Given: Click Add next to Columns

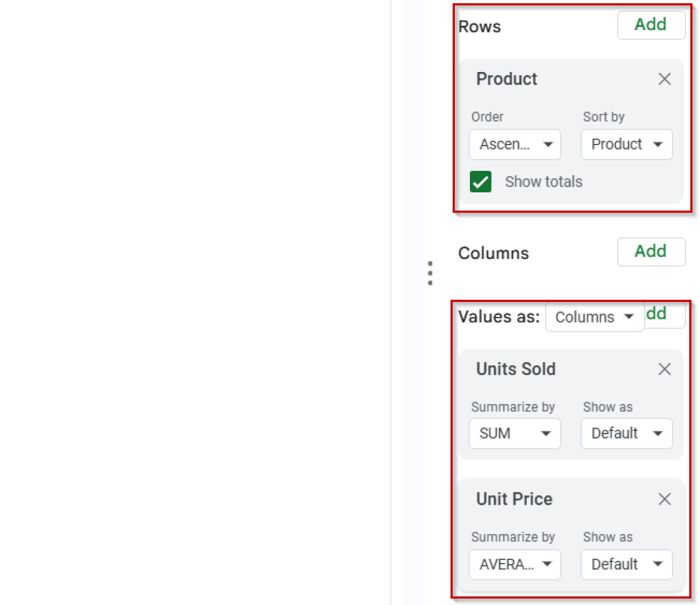Looking at the screenshot, I should [651, 251].
